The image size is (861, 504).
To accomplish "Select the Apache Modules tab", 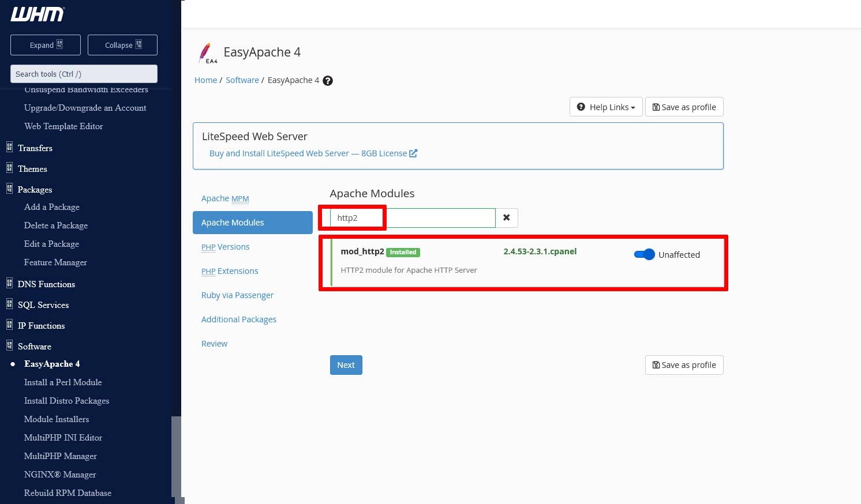I will click(253, 223).
